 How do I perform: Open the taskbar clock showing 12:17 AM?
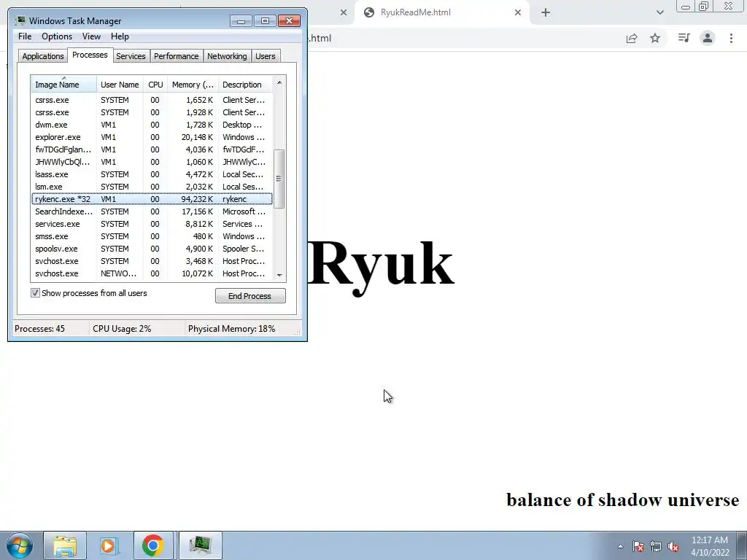pyautogui.click(x=710, y=545)
